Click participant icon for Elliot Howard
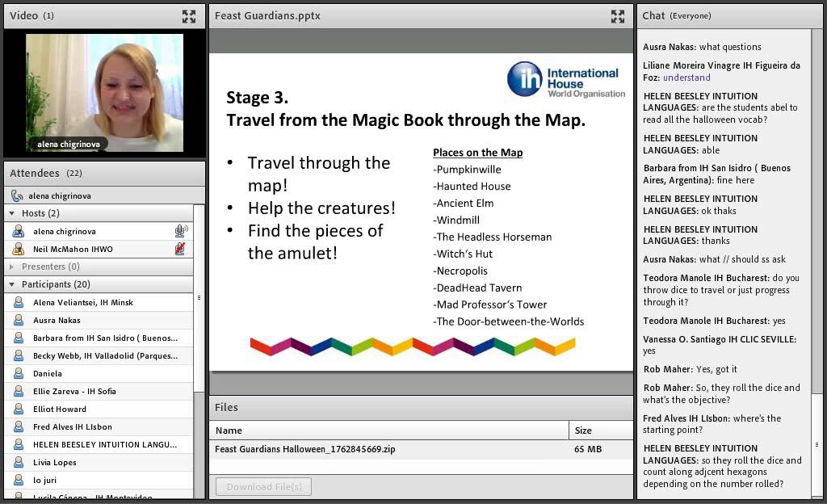Image resolution: width=827 pixels, height=504 pixels. pyautogui.click(x=19, y=409)
